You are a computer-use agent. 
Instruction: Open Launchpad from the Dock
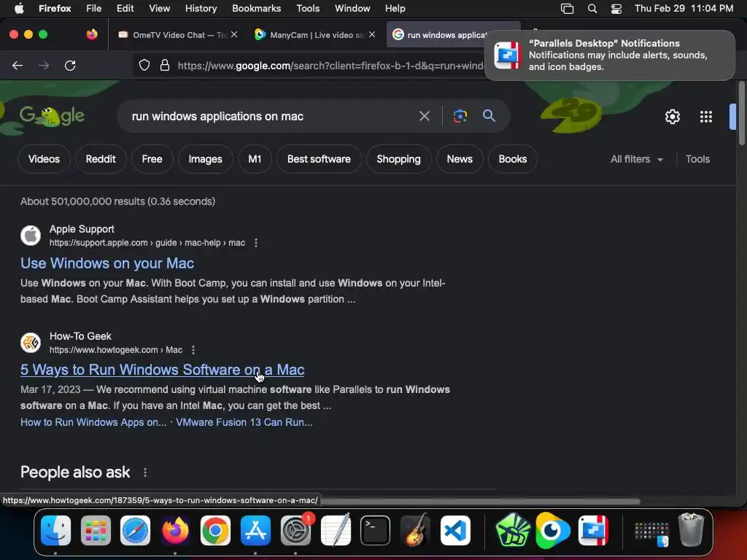(96, 531)
